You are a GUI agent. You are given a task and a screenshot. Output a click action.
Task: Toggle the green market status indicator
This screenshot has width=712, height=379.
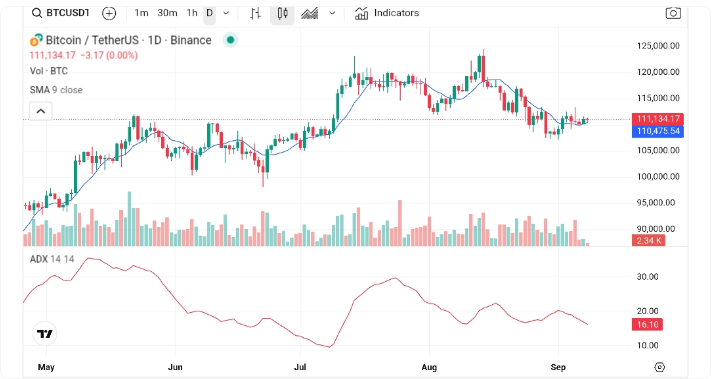pyautogui.click(x=230, y=40)
